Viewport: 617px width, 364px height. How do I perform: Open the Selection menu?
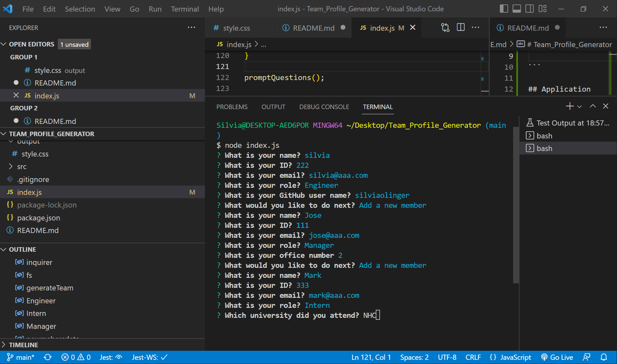coord(80,9)
